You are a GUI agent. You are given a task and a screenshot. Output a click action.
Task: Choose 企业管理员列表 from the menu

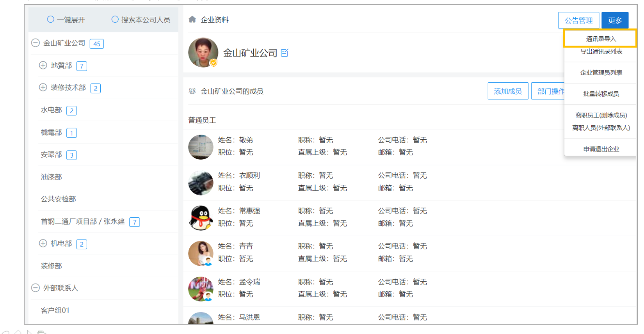pyautogui.click(x=601, y=73)
